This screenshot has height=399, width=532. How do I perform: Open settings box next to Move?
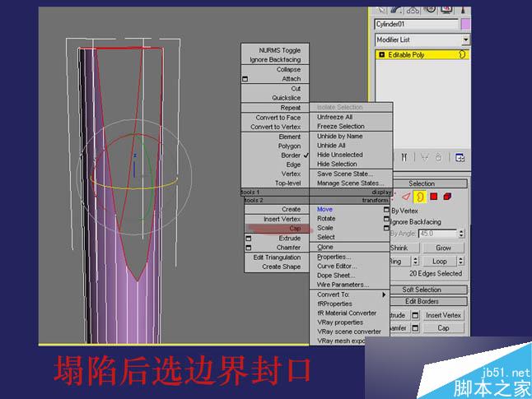click(x=386, y=210)
